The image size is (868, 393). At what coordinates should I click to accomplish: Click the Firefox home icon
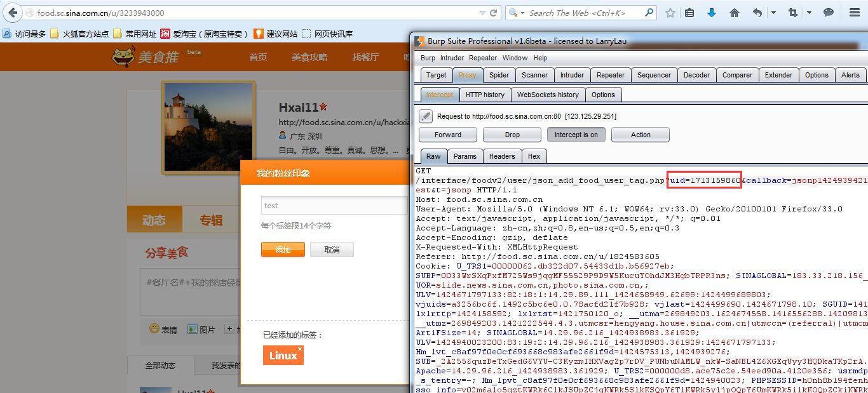point(735,13)
